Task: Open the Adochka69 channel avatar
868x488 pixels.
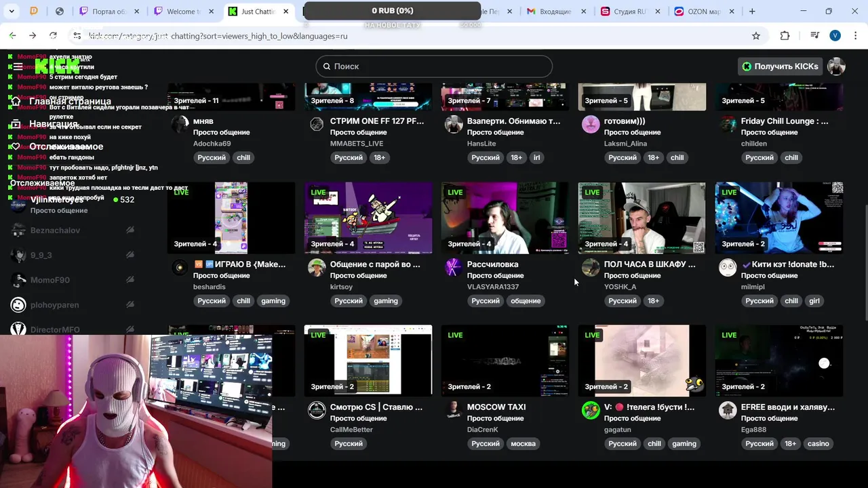Action: click(180, 124)
